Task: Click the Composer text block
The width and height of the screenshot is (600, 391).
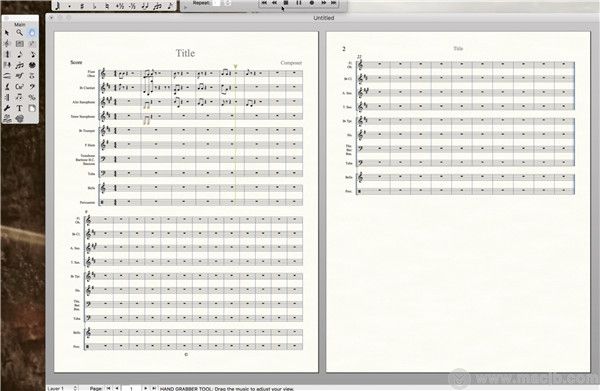Action: click(291, 63)
